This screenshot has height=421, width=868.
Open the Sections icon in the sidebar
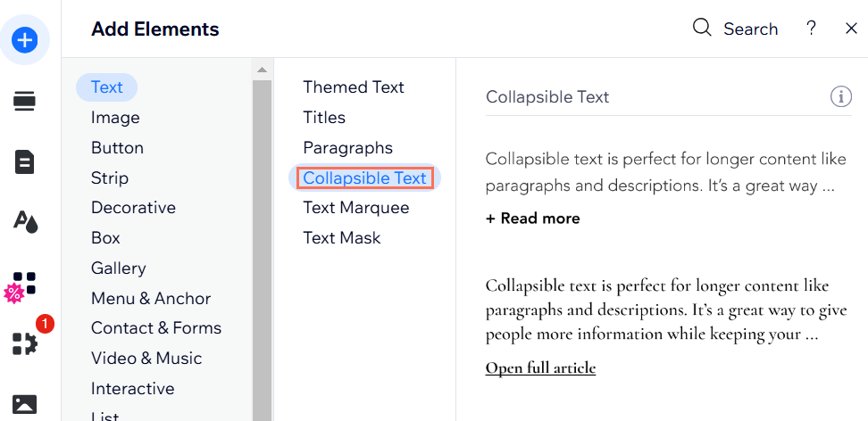(x=24, y=102)
